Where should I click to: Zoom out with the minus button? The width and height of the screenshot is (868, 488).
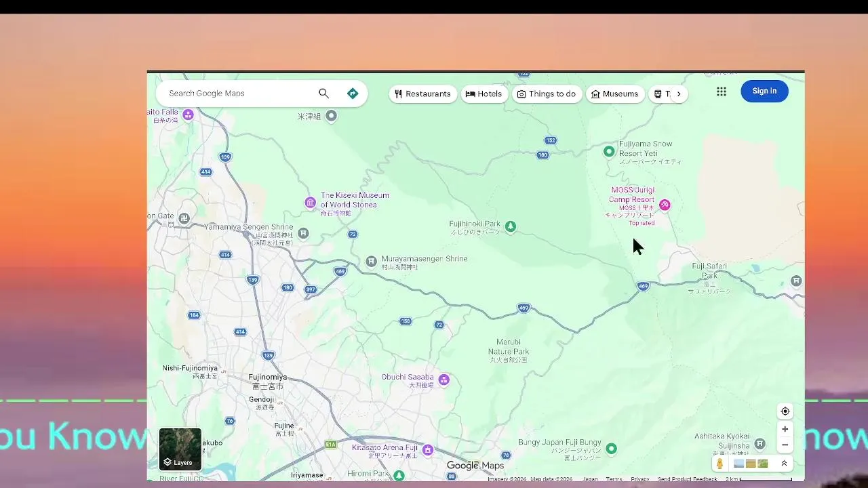[785, 445]
